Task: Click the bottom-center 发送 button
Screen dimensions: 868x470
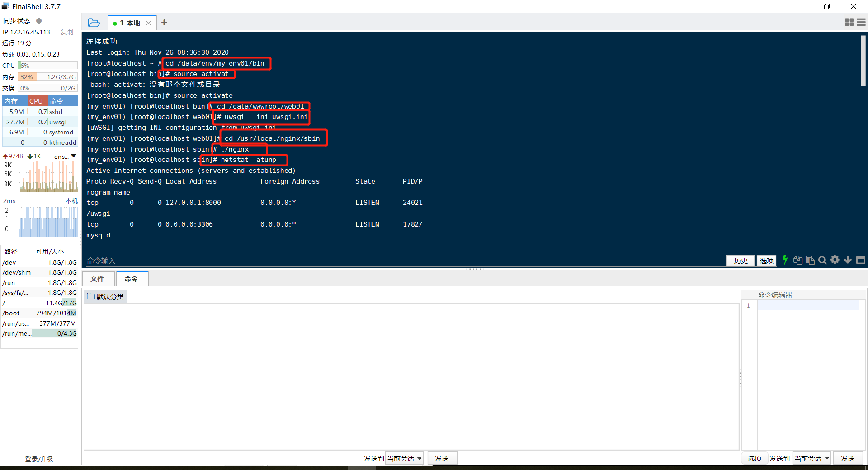Action: click(442, 458)
